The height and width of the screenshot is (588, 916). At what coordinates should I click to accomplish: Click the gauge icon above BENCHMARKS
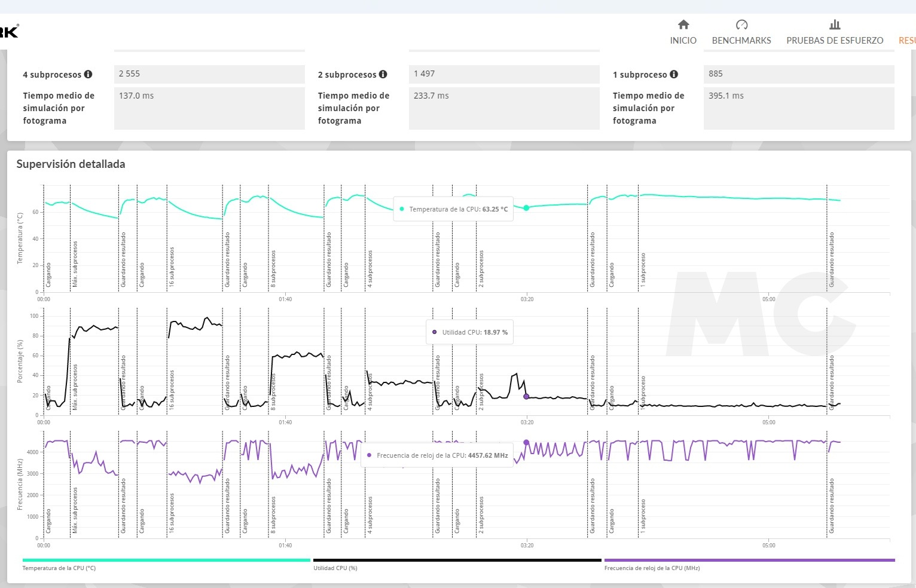(741, 24)
